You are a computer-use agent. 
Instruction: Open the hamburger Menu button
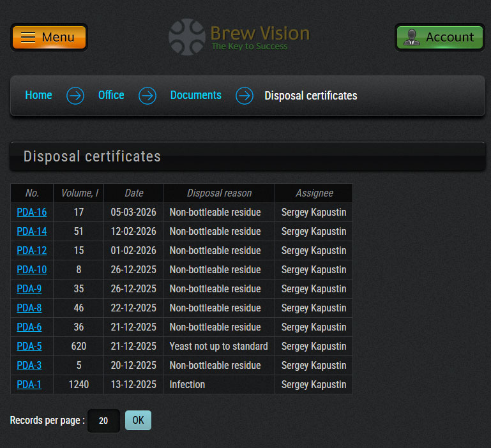(x=49, y=37)
